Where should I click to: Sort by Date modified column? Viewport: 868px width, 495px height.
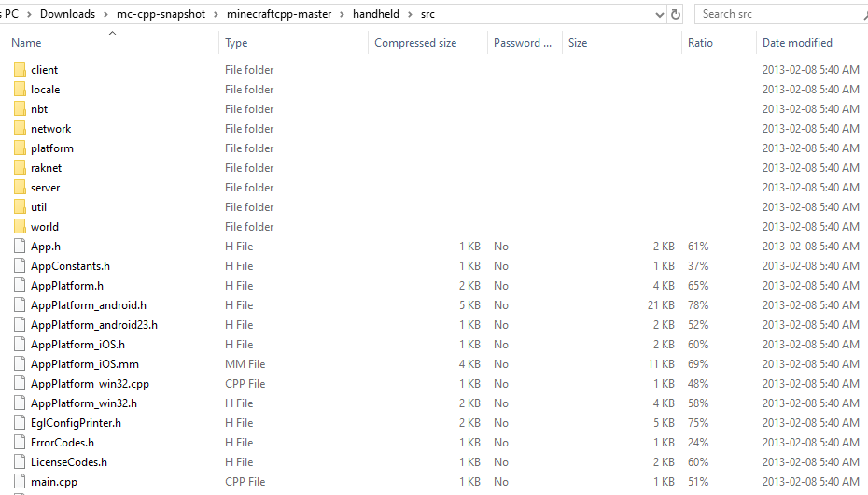pos(797,43)
